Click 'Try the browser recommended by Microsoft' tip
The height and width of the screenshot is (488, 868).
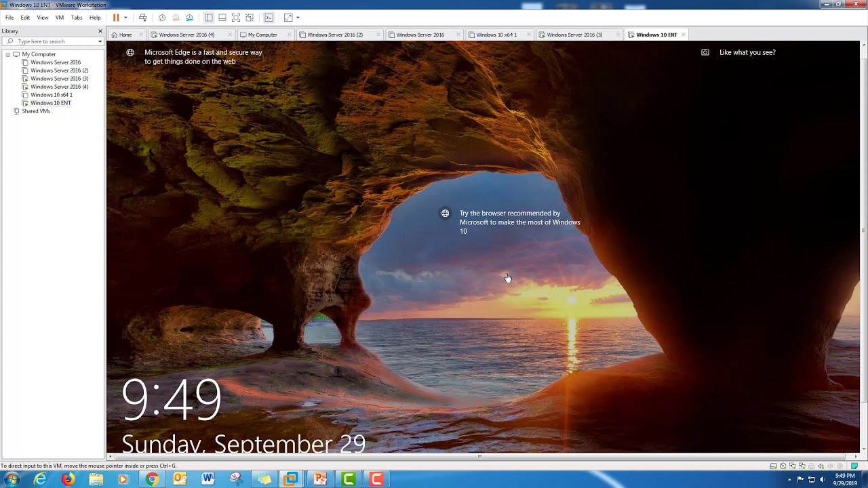coord(519,222)
